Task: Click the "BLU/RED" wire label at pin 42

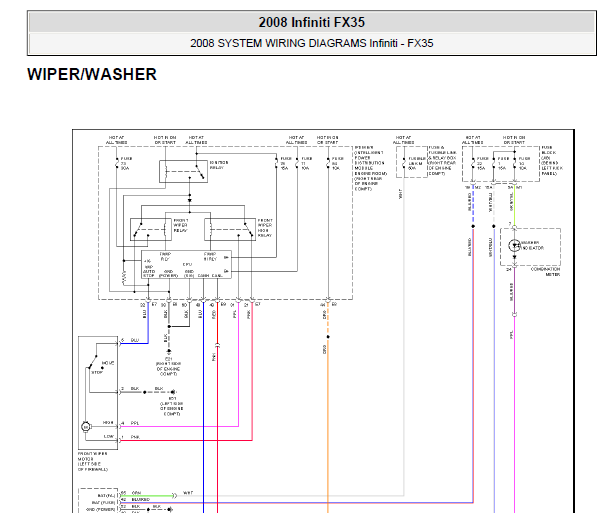Action: (x=140, y=500)
